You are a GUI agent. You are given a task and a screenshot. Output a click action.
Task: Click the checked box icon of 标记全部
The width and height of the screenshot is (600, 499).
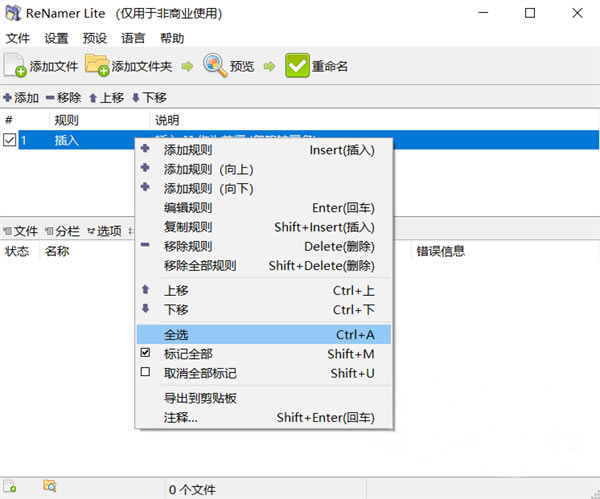(145, 352)
